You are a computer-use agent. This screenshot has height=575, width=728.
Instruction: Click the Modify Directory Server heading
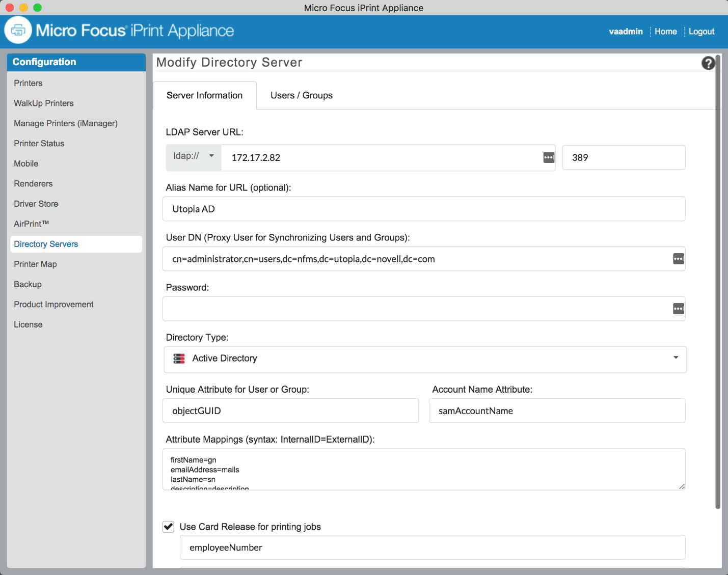point(229,63)
